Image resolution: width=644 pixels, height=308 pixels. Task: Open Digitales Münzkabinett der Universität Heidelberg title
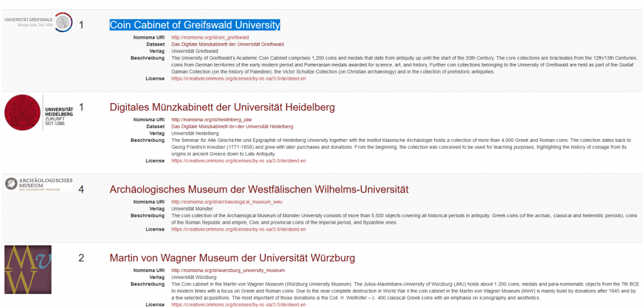click(222, 107)
